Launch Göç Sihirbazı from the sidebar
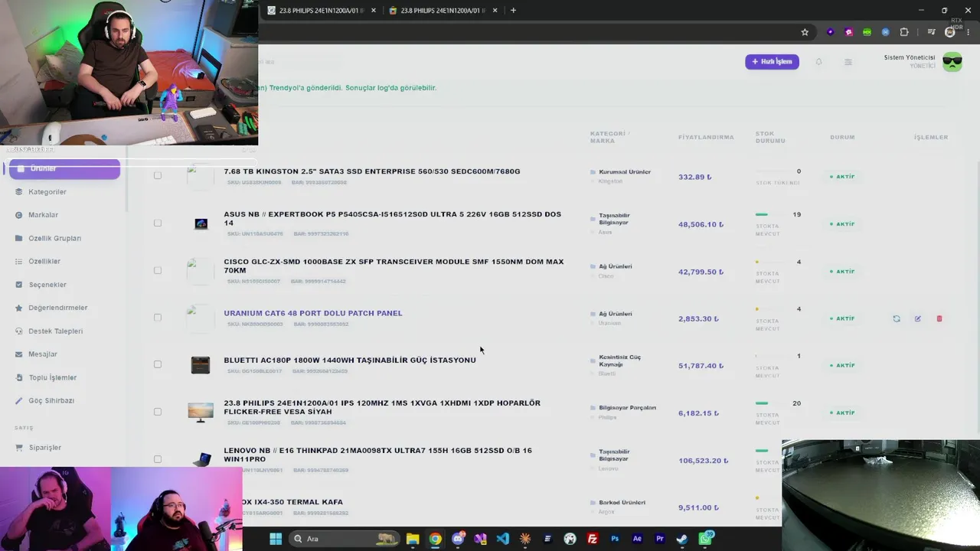 51,401
